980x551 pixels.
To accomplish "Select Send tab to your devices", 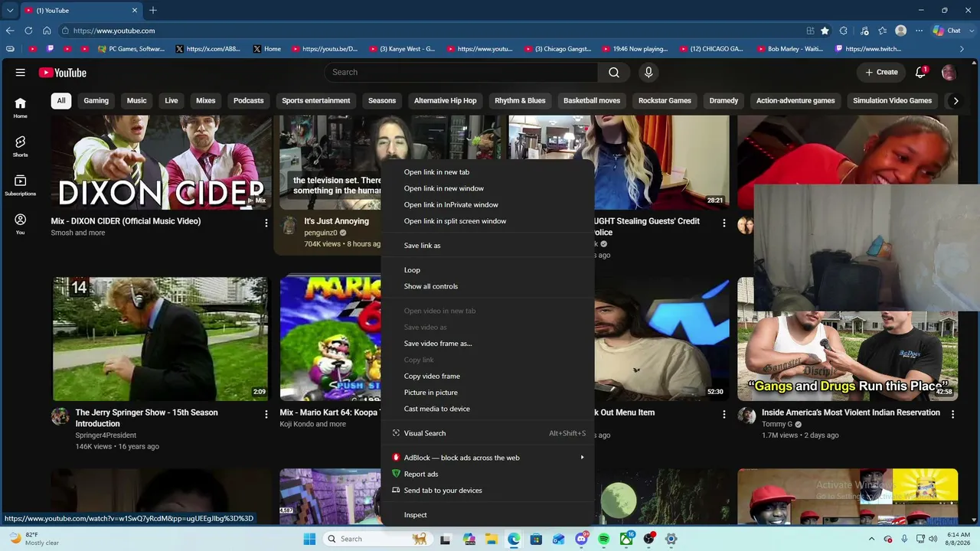I will [488, 491].
